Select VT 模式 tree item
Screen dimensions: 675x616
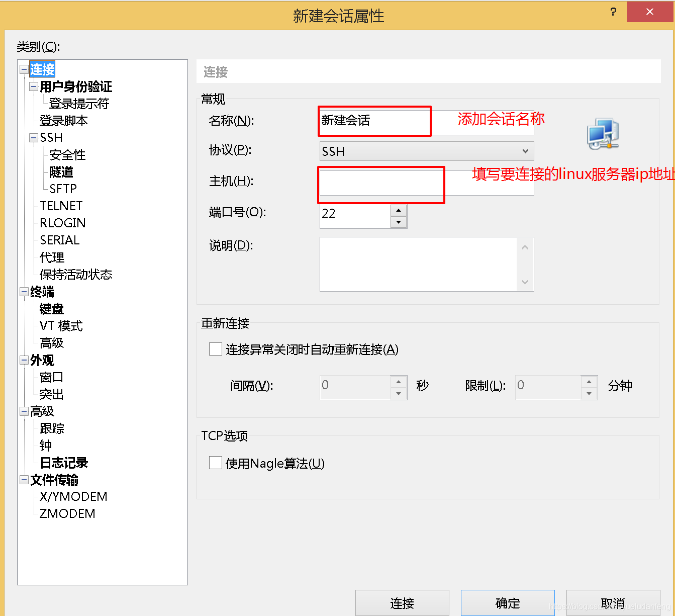tap(61, 326)
